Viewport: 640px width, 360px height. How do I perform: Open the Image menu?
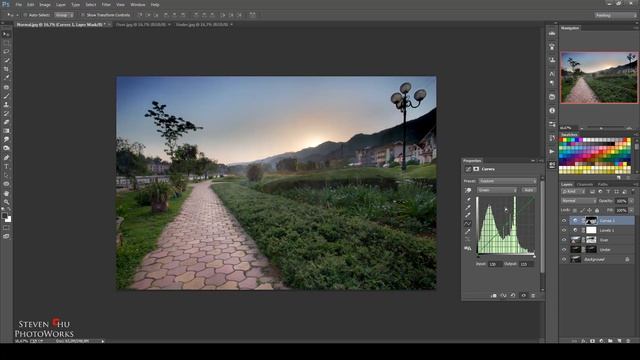point(44,5)
